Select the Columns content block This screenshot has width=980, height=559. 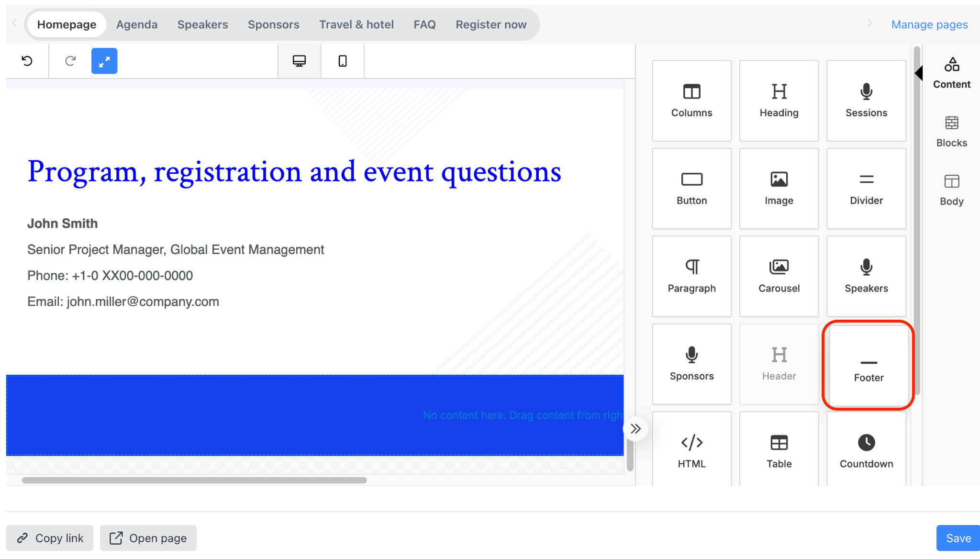[691, 101]
